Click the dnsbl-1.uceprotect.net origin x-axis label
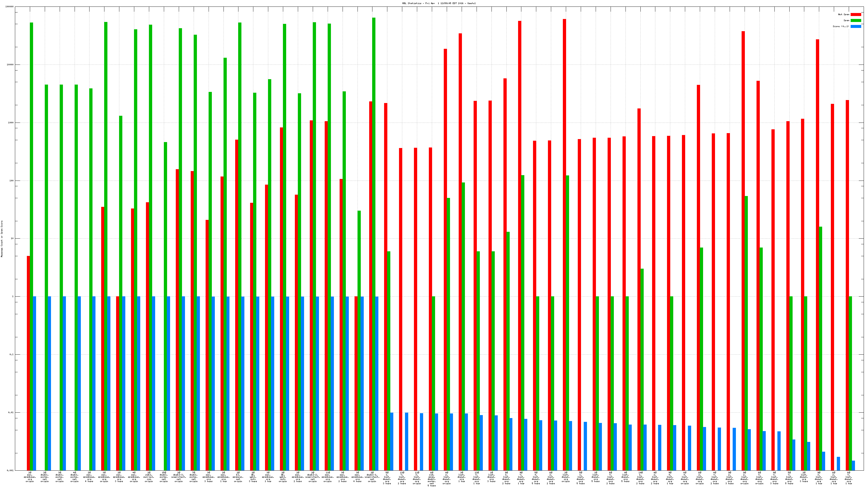The height and width of the screenshot is (488, 868). click(372, 477)
